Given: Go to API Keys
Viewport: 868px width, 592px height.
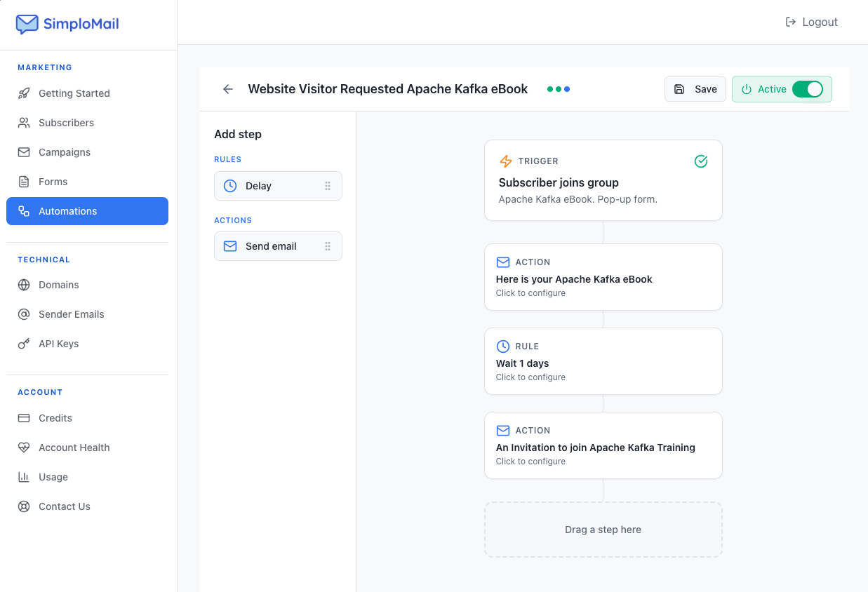Looking at the screenshot, I should tap(87, 344).
